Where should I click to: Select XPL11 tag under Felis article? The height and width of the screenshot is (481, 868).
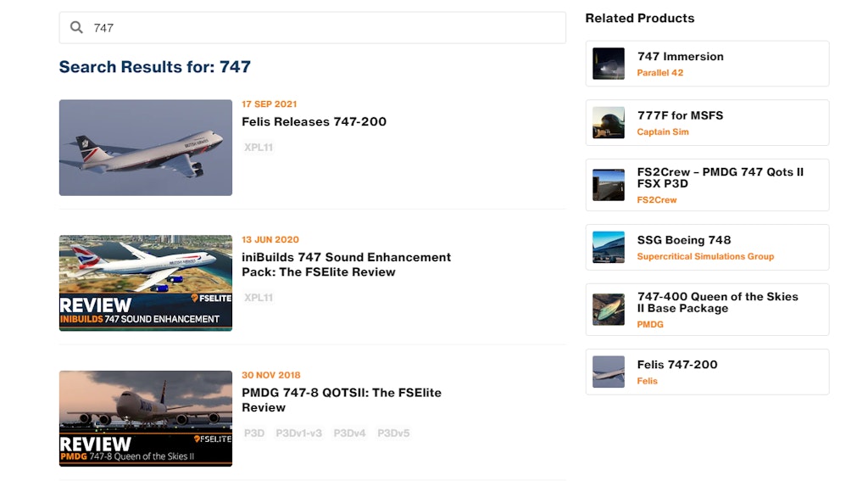click(x=259, y=148)
